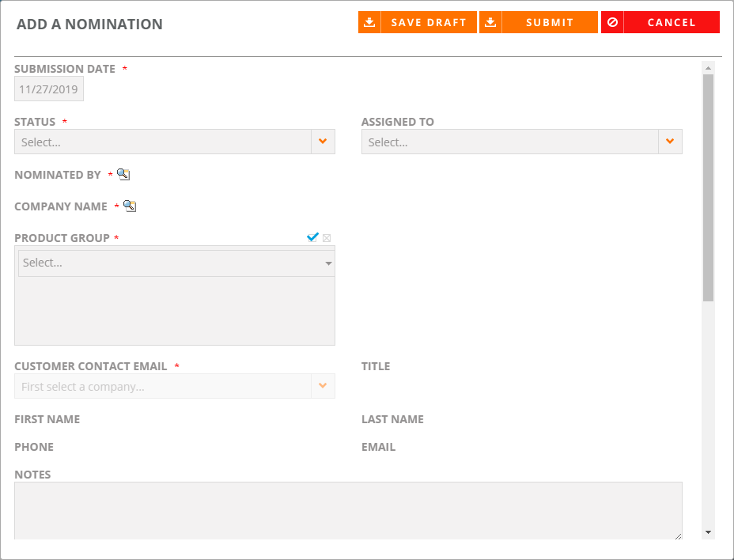Select all Product Group options checkmark
Viewport: 734px width, 560px height.
pos(312,237)
